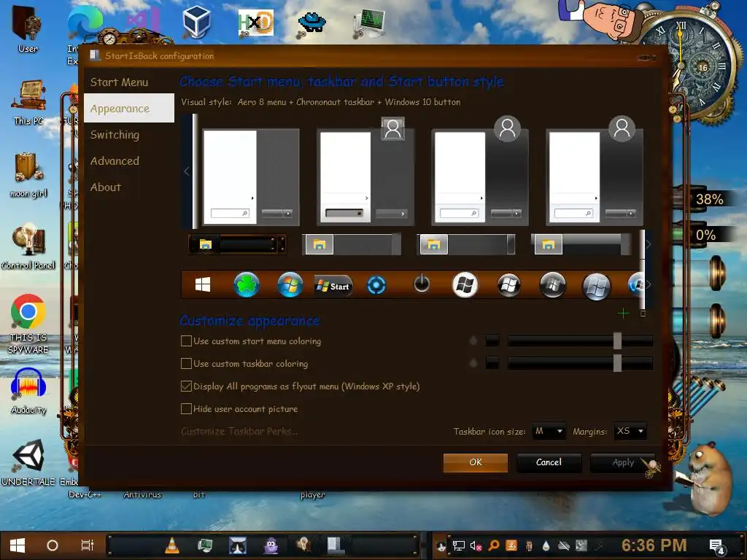747x560 pixels.
Task: Open the This PC desktop icon
Action: (x=29, y=103)
